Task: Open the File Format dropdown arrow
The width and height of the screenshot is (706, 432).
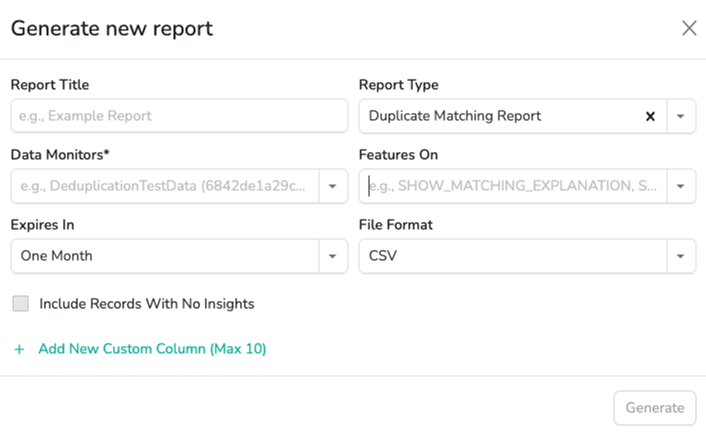Action: point(681,256)
